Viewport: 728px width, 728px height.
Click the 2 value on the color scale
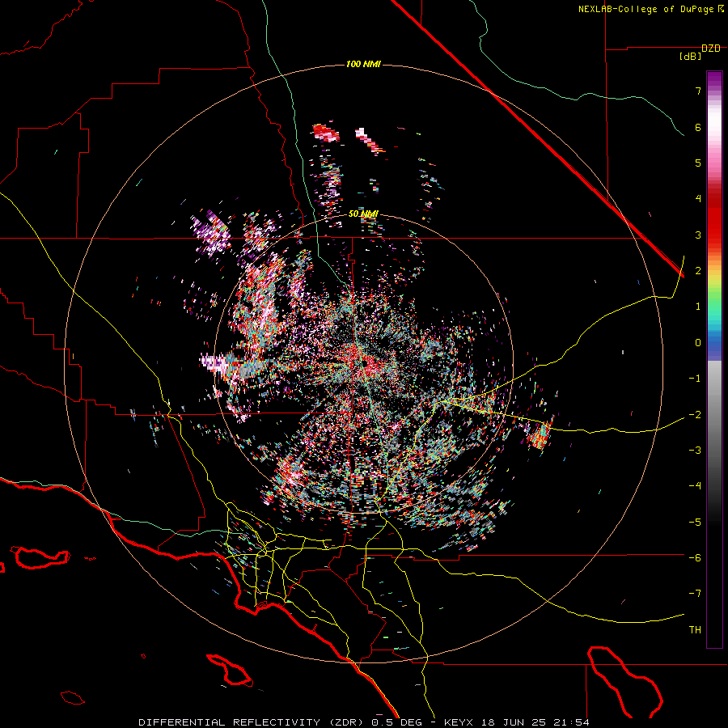click(x=698, y=271)
